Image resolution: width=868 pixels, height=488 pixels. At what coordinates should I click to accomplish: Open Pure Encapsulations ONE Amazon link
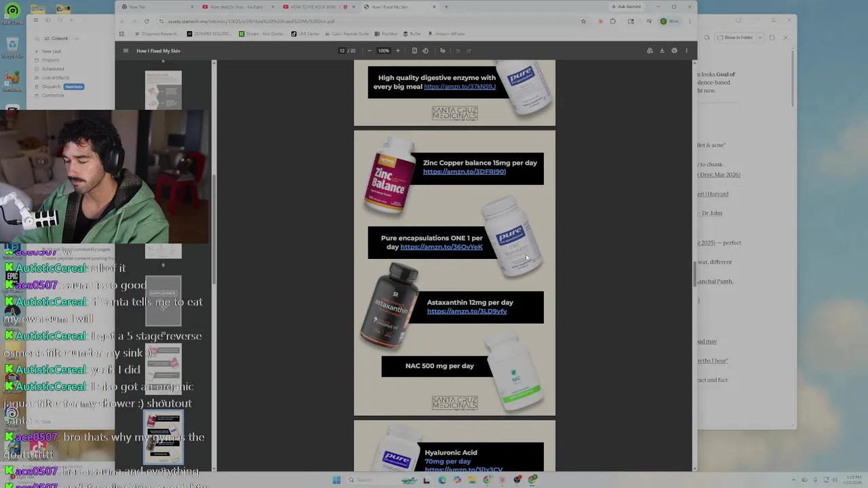(x=441, y=247)
